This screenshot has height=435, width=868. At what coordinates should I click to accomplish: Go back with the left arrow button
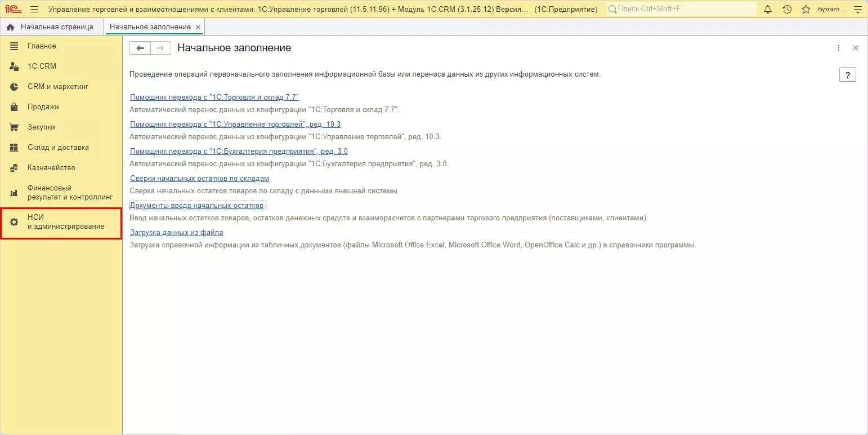[140, 48]
